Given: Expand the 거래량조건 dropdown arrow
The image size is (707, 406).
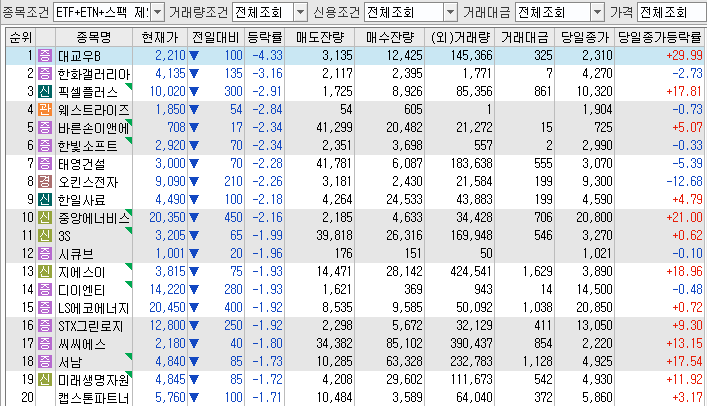Looking at the screenshot, I should pyautogui.click(x=300, y=12).
